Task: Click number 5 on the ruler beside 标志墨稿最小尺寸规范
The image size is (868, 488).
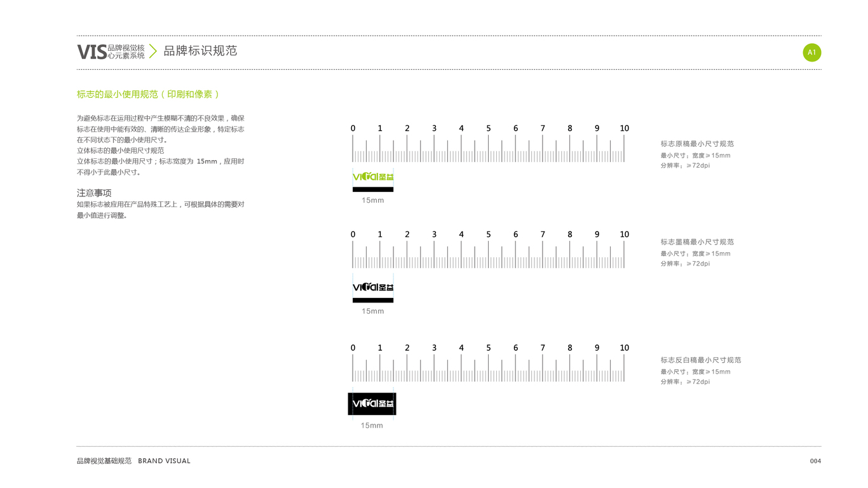Action: (489, 234)
